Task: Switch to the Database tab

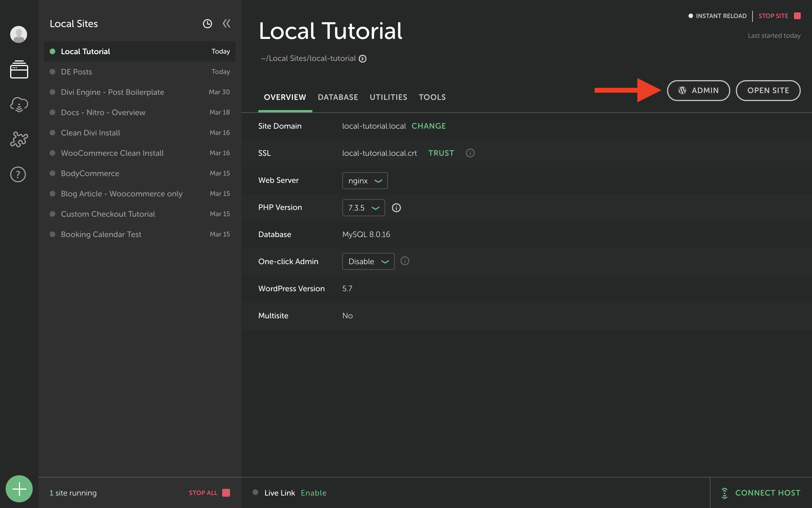Action: click(x=338, y=97)
